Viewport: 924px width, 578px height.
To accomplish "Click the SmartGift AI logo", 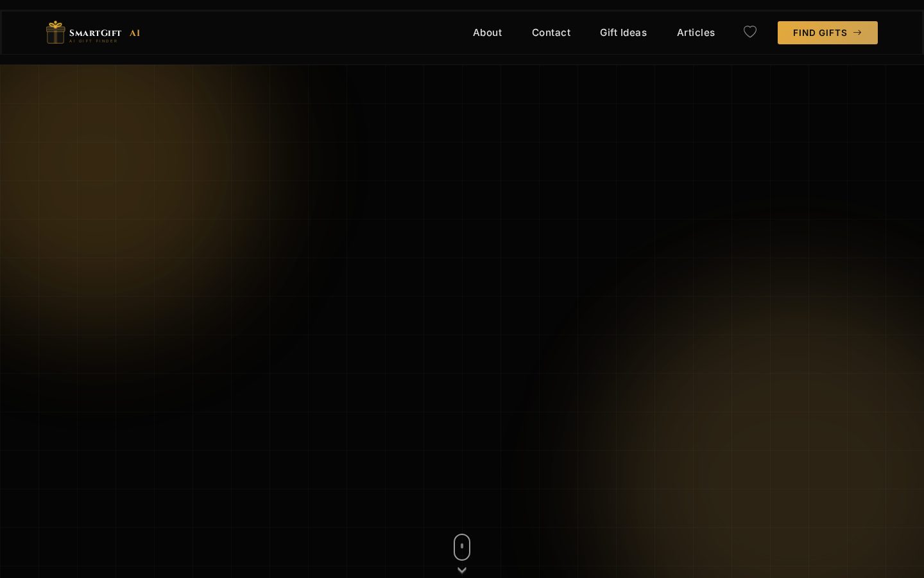I will pyautogui.click(x=93, y=33).
